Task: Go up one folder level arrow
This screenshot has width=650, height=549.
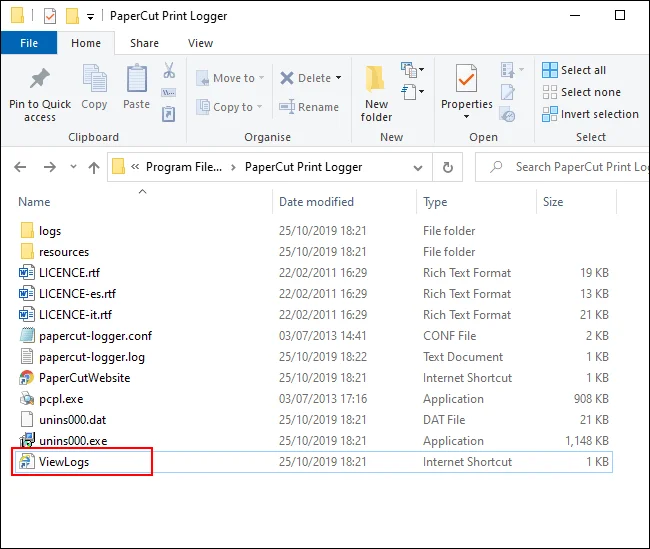Action: coord(94,167)
